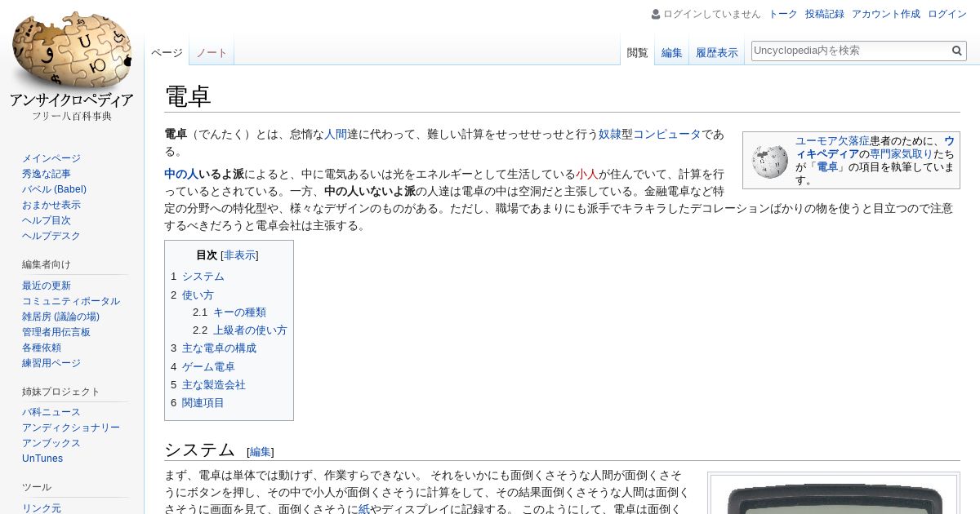Open the トーク link at top
The image size is (980, 514).
point(783,14)
